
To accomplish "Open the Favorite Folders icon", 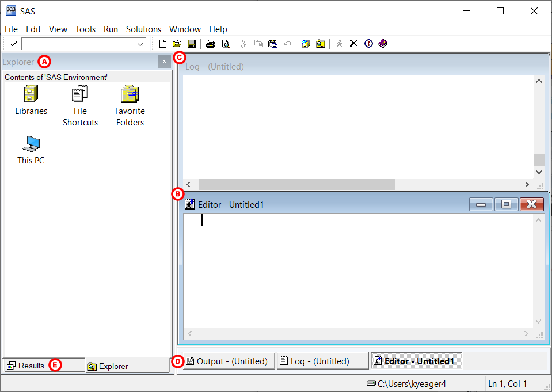I will click(x=130, y=93).
